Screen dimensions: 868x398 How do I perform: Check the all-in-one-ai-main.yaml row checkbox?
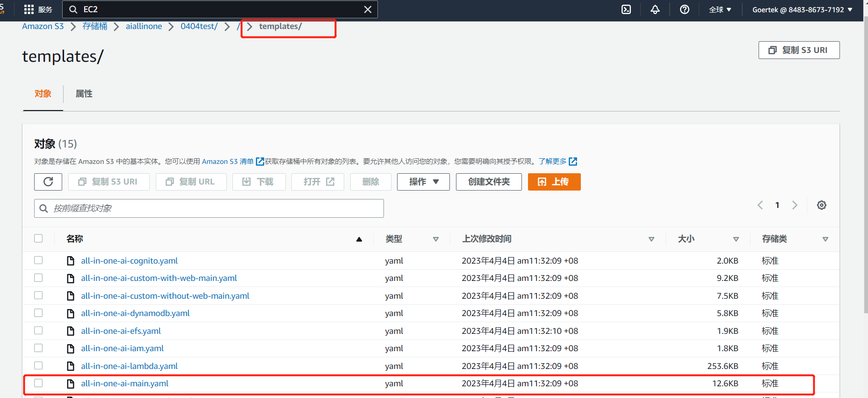coord(38,383)
